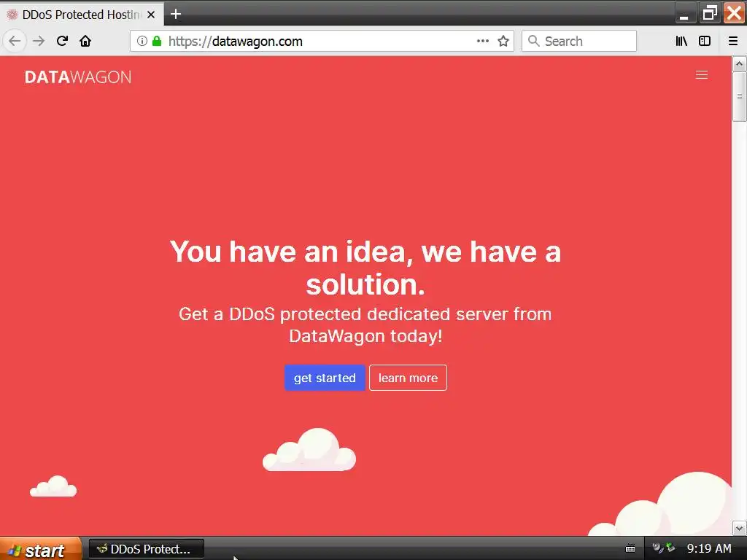
Task: Toggle the sidebar view icon
Action: tap(705, 41)
